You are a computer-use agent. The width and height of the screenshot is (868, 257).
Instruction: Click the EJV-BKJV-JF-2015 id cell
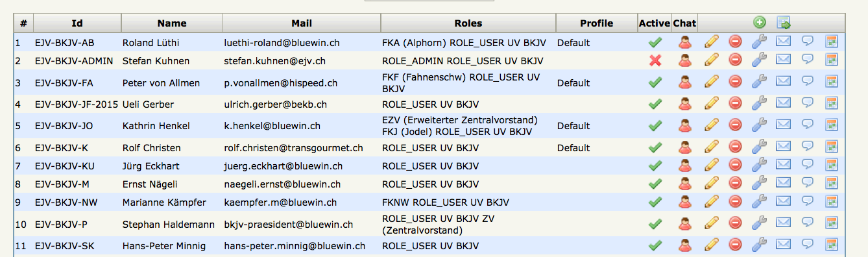point(77,104)
